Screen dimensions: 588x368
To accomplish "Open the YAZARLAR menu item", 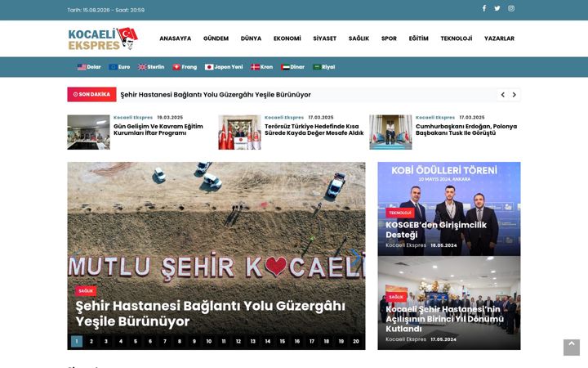I will click(x=499, y=38).
